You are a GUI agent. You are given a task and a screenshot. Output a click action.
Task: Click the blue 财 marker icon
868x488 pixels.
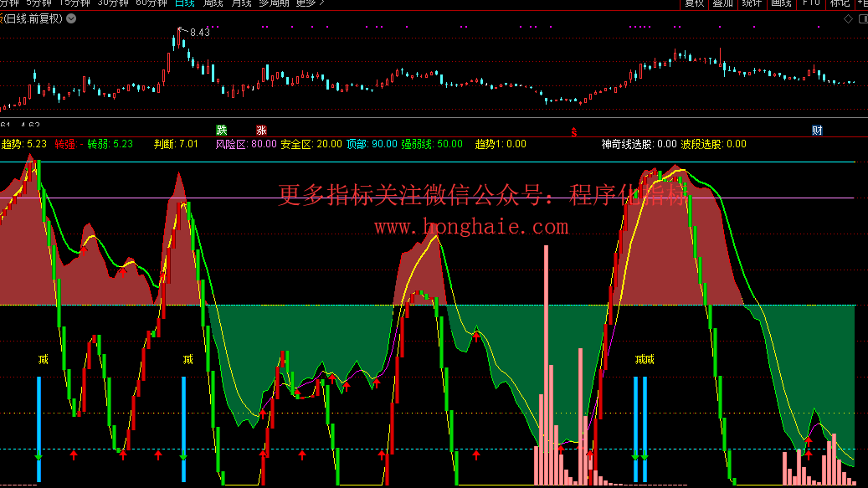coord(817,130)
